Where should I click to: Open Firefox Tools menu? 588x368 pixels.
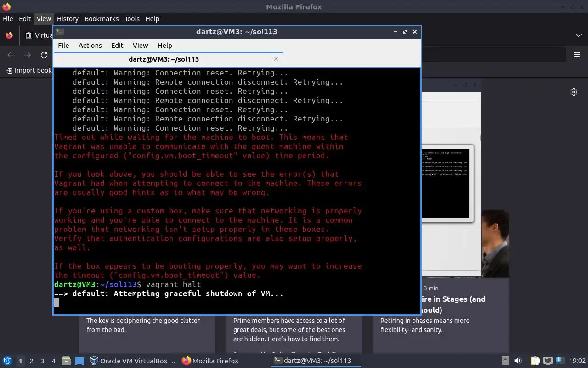[132, 19]
